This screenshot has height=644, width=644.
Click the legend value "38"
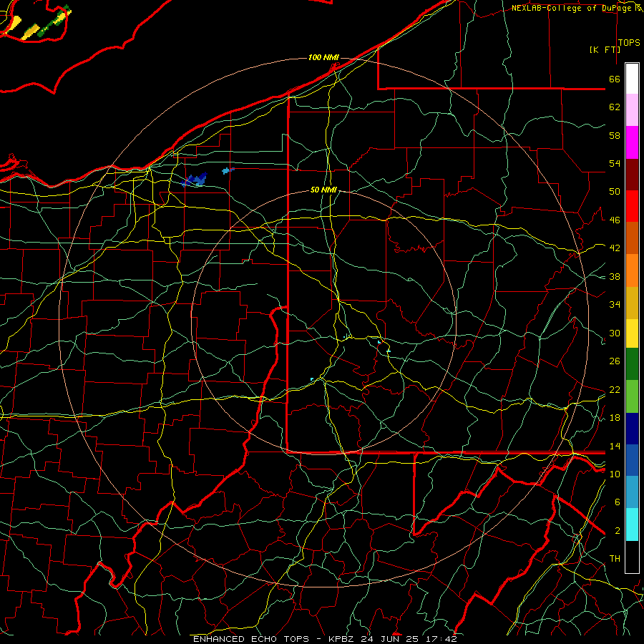615,276
